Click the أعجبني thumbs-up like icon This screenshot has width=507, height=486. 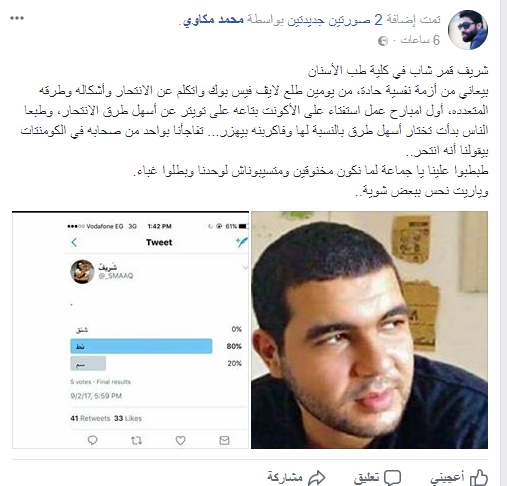point(479,478)
